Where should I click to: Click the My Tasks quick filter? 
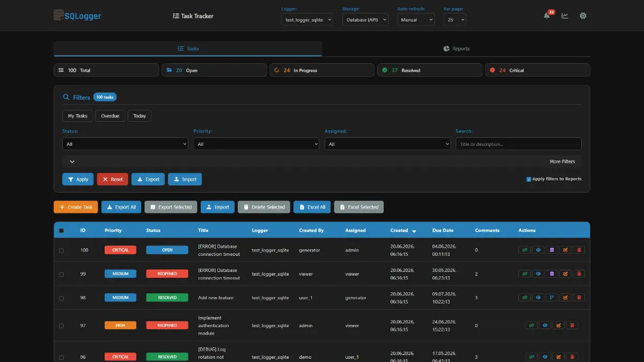point(78,116)
